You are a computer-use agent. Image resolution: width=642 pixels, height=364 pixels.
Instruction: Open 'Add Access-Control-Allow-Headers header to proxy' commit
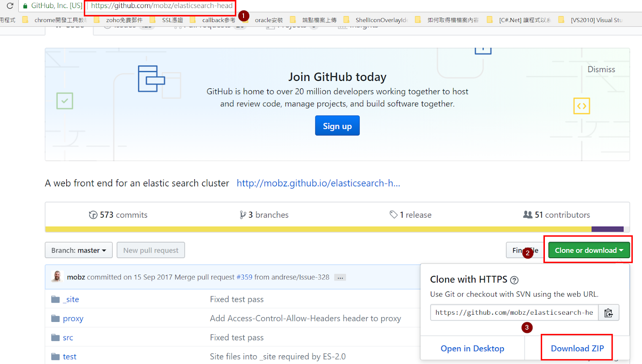point(305,318)
